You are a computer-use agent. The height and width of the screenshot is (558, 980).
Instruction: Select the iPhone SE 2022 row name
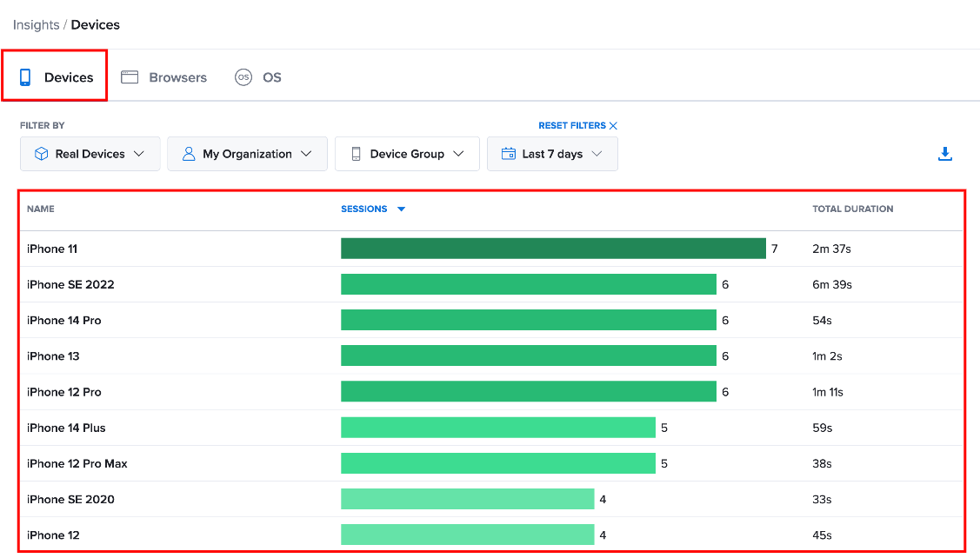(x=70, y=284)
